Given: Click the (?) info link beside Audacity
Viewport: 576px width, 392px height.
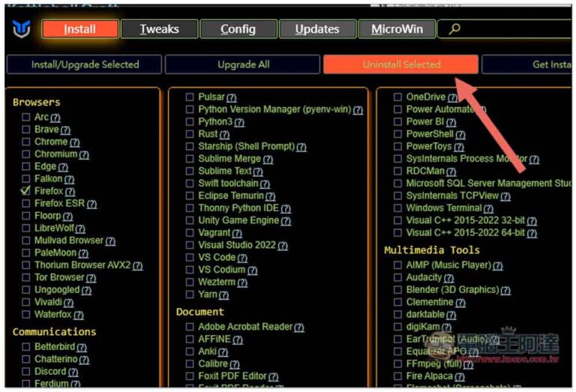Looking at the screenshot, I should point(448,278).
